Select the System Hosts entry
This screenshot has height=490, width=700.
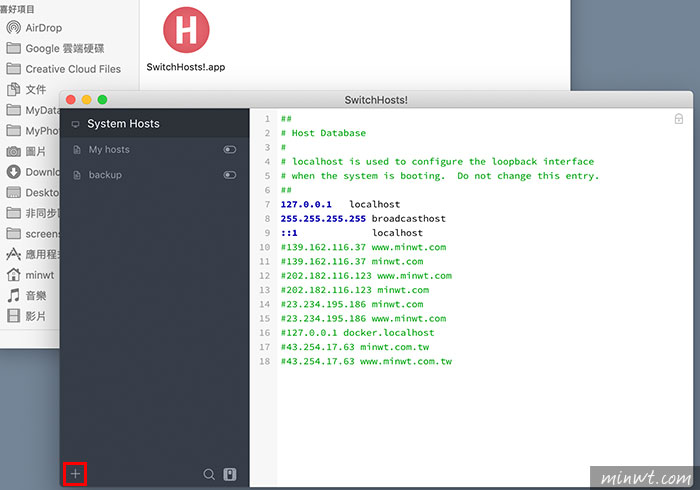click(x=154, y=124)
